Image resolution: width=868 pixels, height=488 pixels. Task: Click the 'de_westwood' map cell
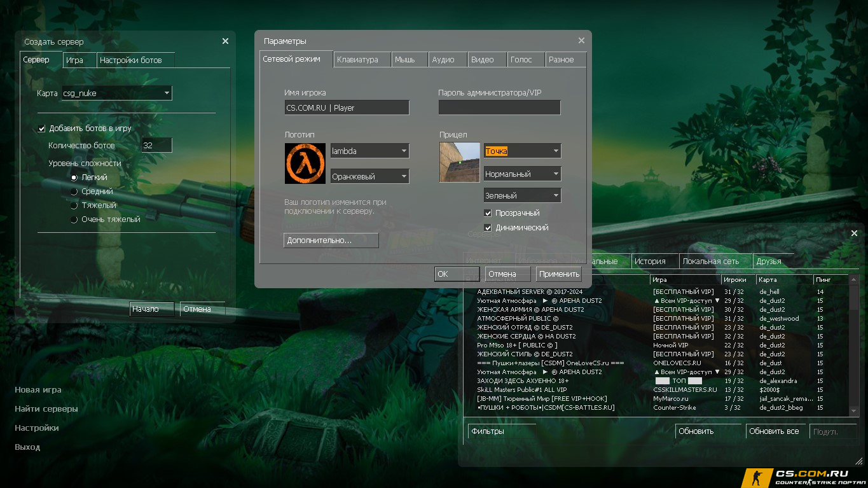779,319
